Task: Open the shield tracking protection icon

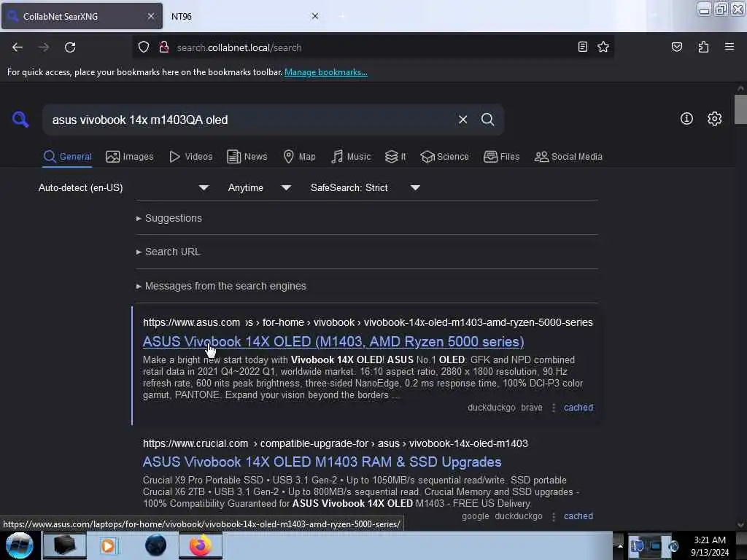Action: tap(144, 47)
